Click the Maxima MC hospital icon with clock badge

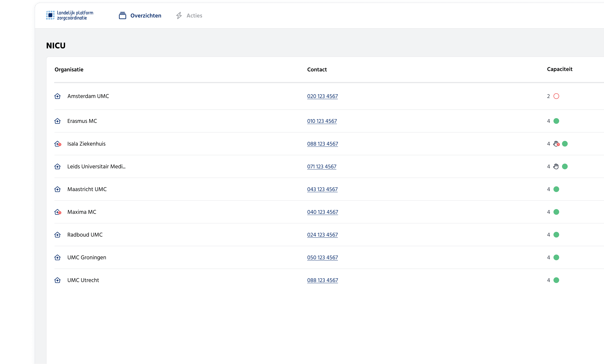(58, 212)
